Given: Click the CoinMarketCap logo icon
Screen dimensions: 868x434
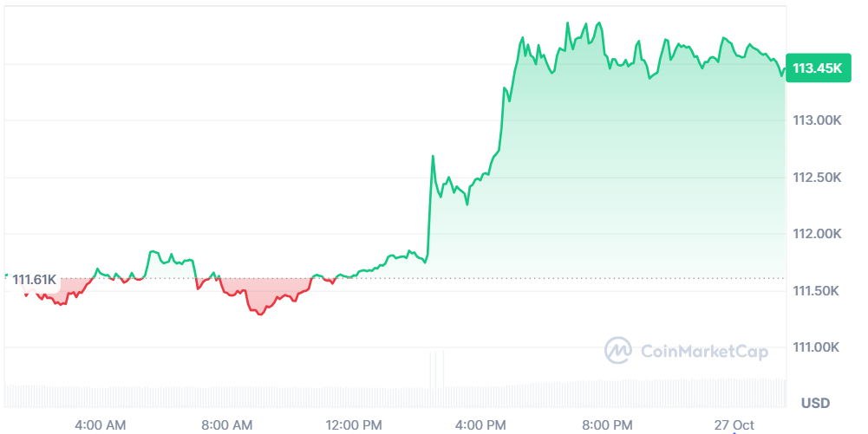Looking at the screenshot, I should coord(617,350).
